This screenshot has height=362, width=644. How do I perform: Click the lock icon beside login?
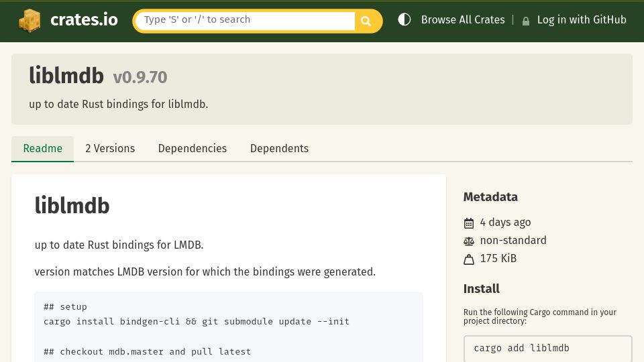point(526,21)
